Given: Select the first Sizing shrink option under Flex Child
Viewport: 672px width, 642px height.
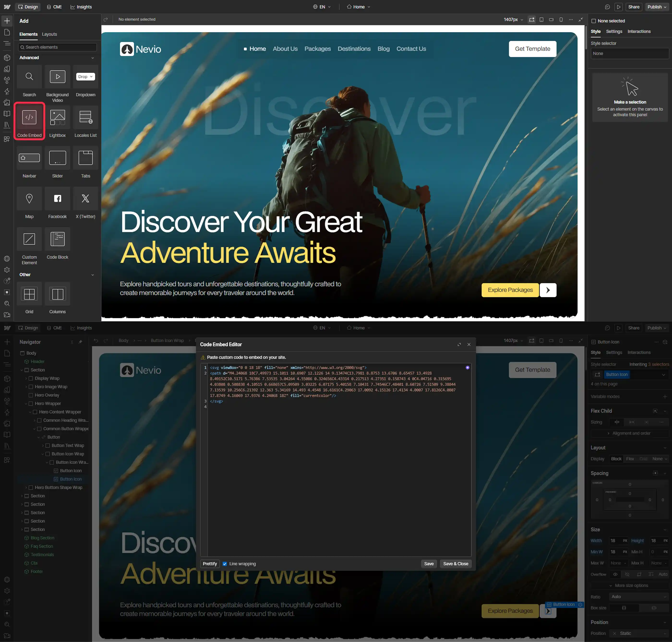Looking at the screenshot, I should [x=617, y=422].
